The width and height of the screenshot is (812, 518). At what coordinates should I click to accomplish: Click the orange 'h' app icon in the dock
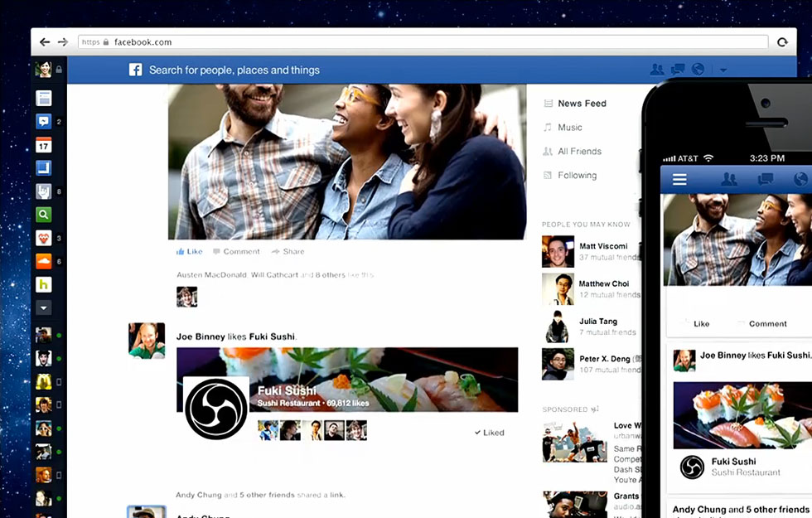[44, 284]
